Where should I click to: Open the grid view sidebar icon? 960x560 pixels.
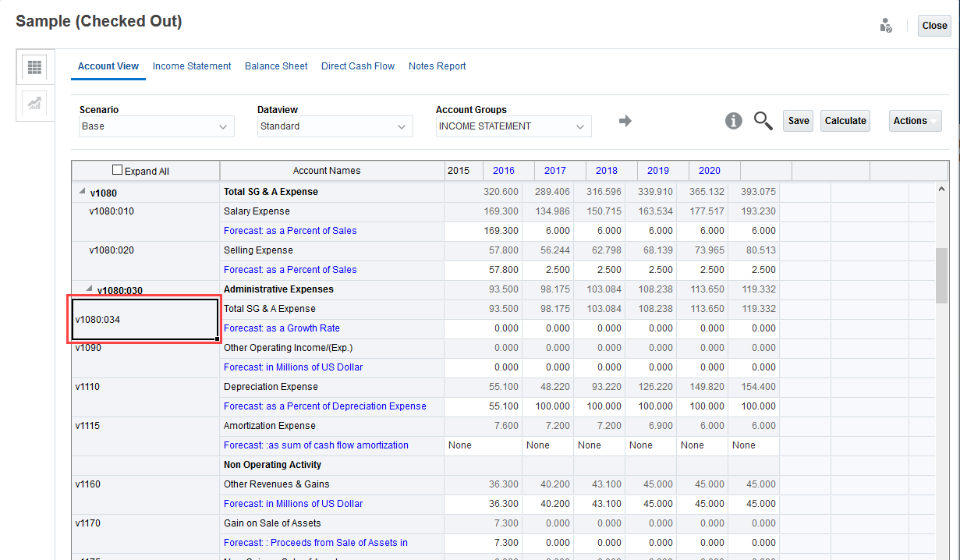click(x=34, y=67)
